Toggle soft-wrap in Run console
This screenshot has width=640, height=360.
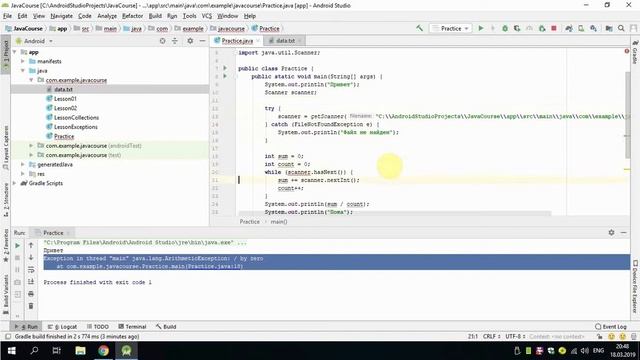tap(31, 270)
